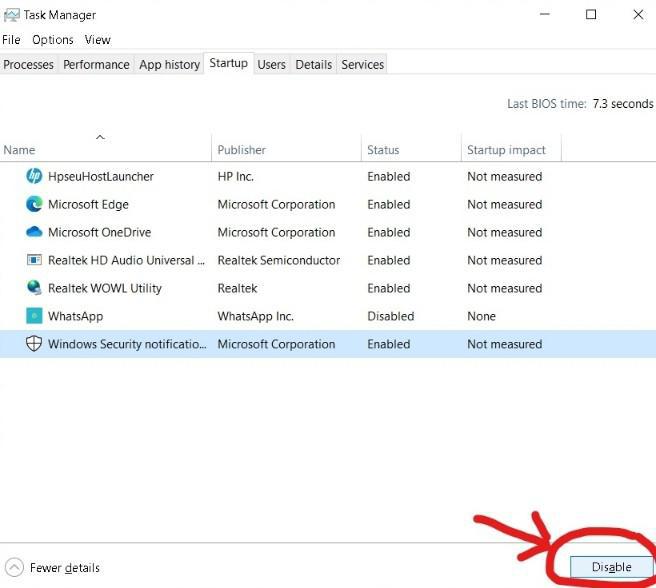The image size is (656, 588).
Task: Switch to the Performance tab
Action: (x=96, y=64)
